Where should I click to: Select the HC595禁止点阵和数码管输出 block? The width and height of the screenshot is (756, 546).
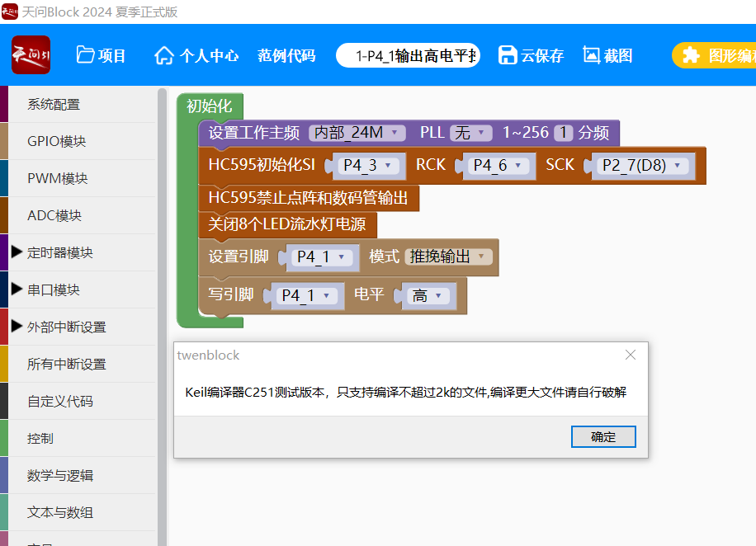(309, 198)
